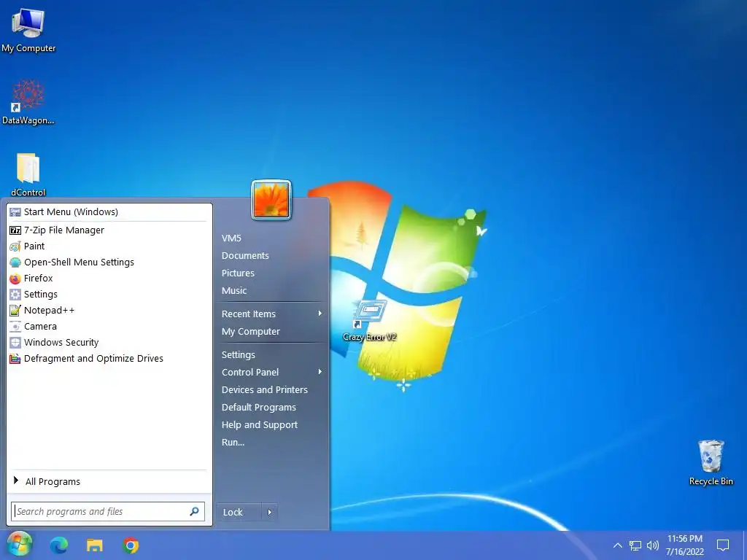Open network status tray icon

click(x=635, y=545)
